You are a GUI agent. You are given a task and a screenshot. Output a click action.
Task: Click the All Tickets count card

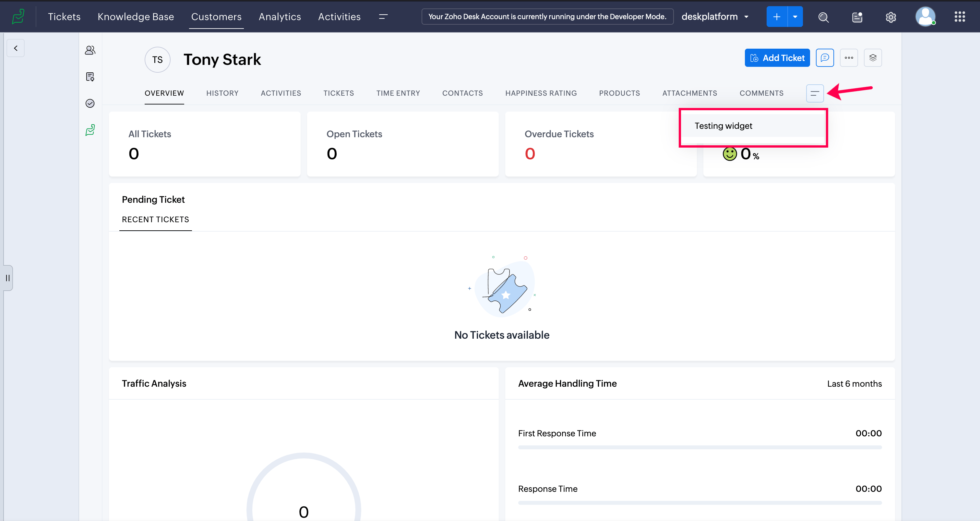point(205,144)
